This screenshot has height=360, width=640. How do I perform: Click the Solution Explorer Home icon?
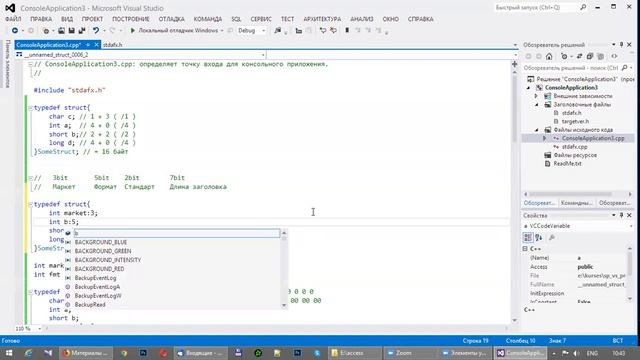[549, 56]
